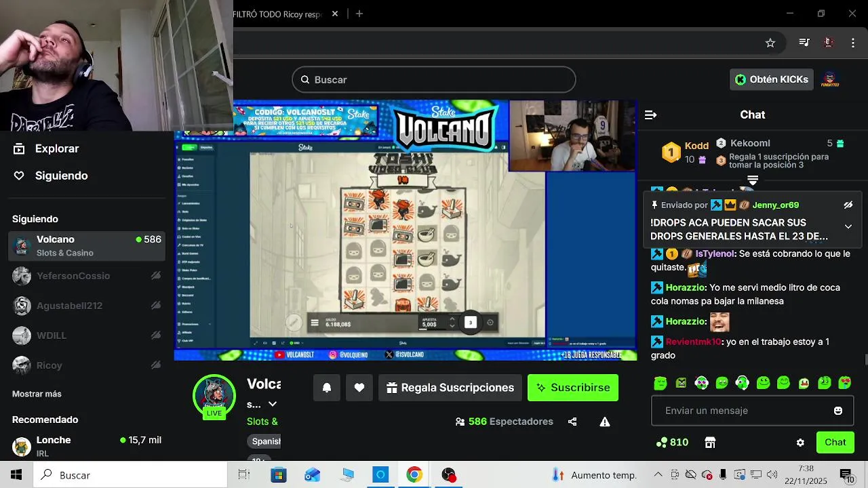Select the heart-eyes emote at emote row end
This screenshot has width=868, height=488.
tap(845, 383)
